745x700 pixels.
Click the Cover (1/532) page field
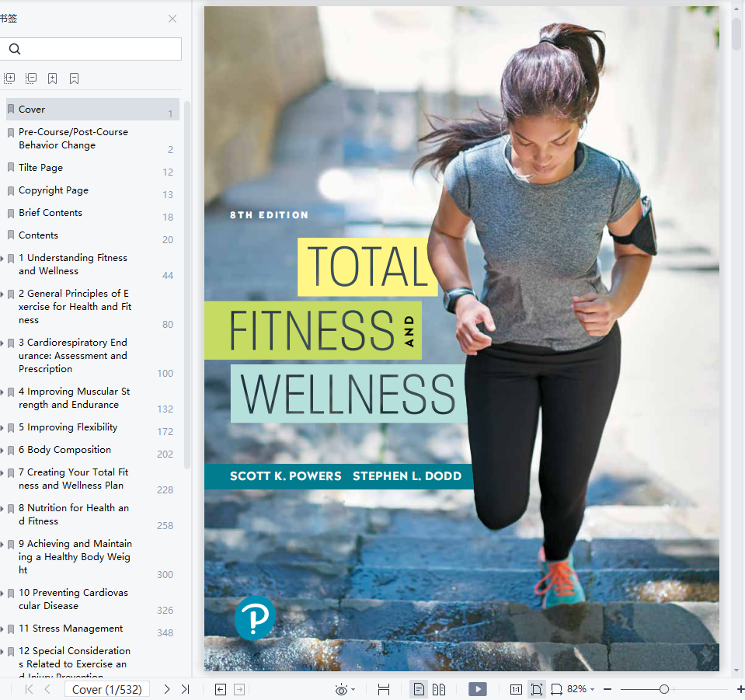[107, 690]
